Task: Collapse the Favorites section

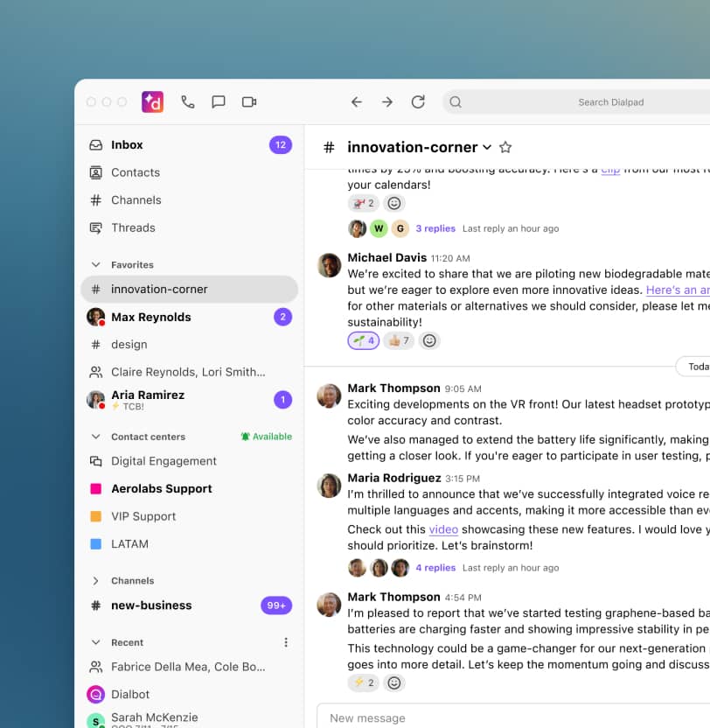Action: pos(95,264)
